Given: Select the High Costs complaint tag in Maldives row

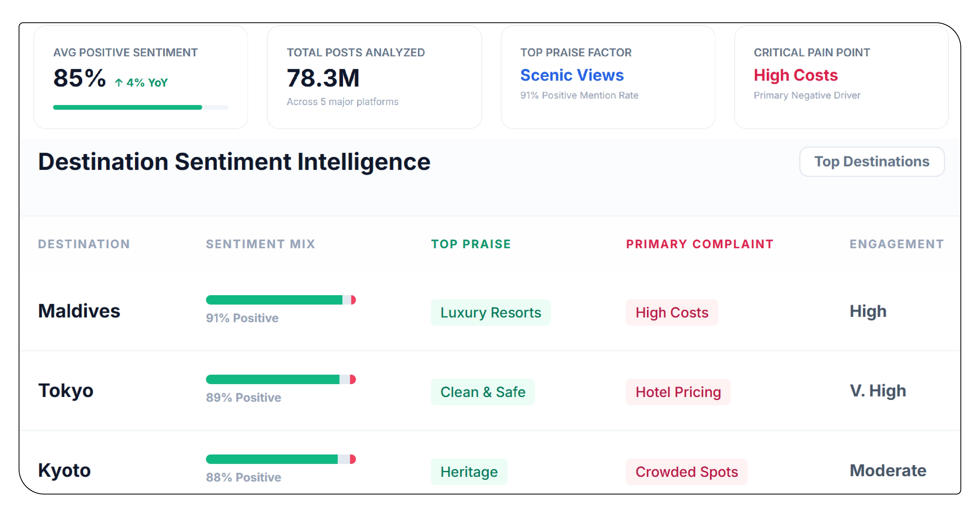Looking at the screenshot, I should [672, 312].
